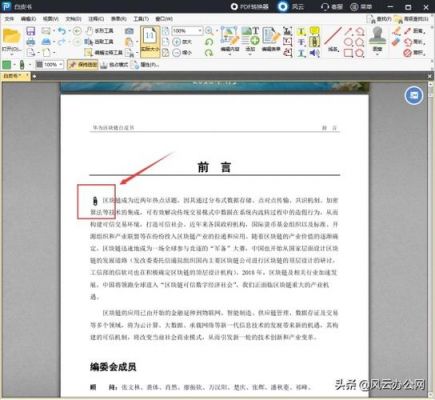
Task: Click the blue floating button at top right
Action: tap(414, 96)
